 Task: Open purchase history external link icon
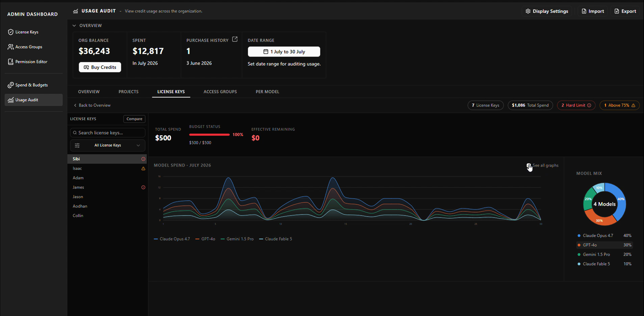coord(235,39)
